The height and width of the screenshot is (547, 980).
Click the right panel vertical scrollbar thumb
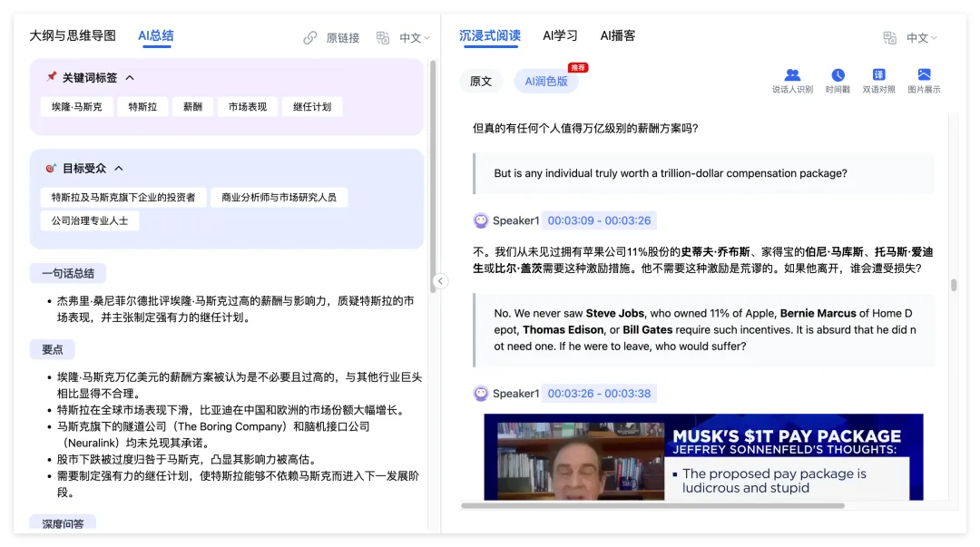click(x=953, y=285)
